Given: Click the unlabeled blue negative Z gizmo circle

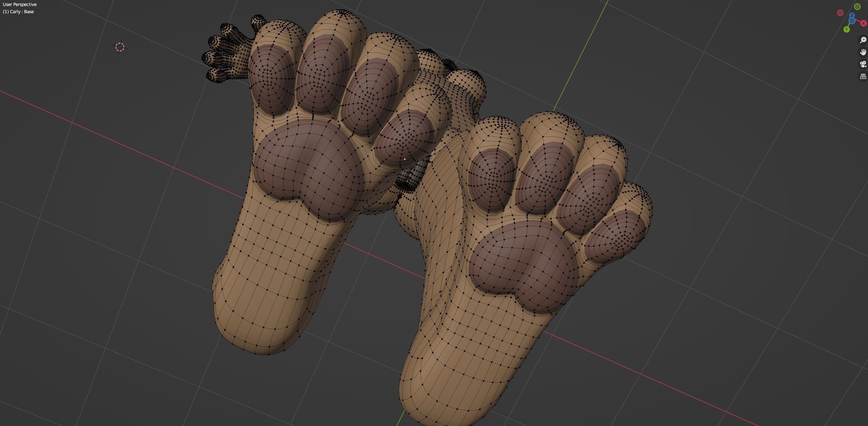Looking at the screenshot, I should coord(852,21).
